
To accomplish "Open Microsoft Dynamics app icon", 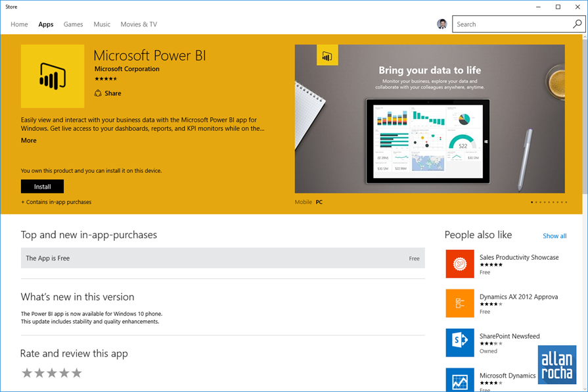I will 460,380.
